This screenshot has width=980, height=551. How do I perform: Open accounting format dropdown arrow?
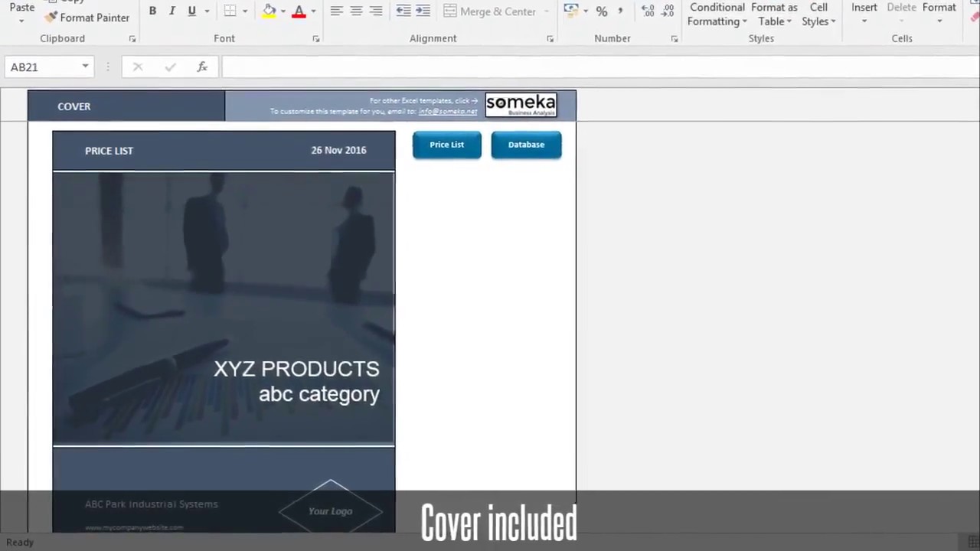[586, 11]
